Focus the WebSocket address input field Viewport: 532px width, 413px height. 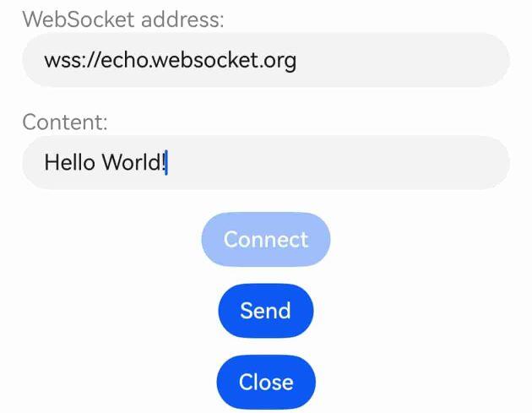(x=266, y=60)
